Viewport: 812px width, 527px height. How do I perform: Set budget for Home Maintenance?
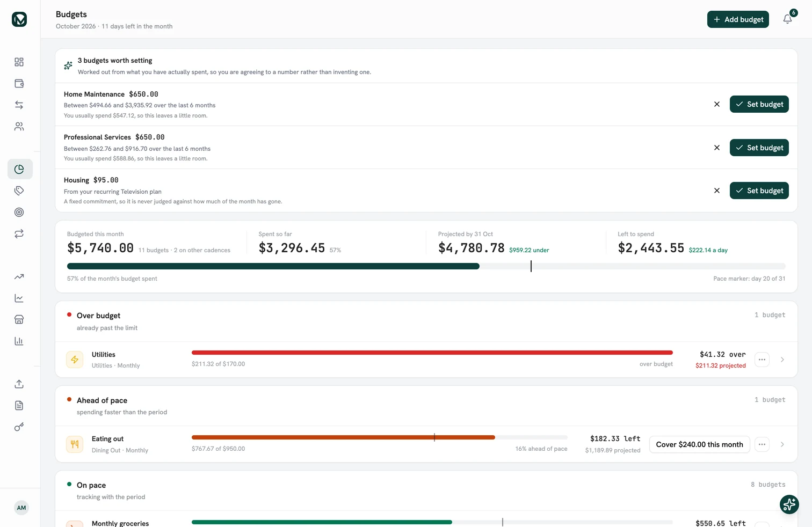click(759, 104)
